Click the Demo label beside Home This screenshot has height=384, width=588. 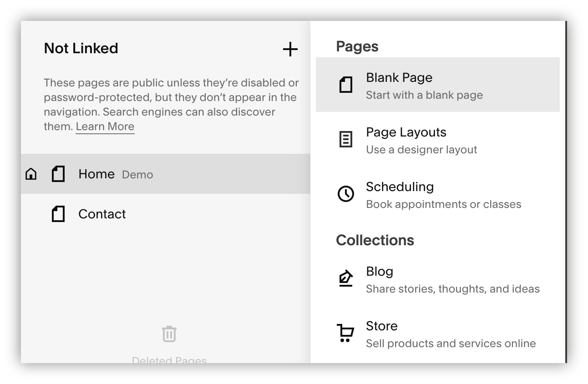(137, 175)
